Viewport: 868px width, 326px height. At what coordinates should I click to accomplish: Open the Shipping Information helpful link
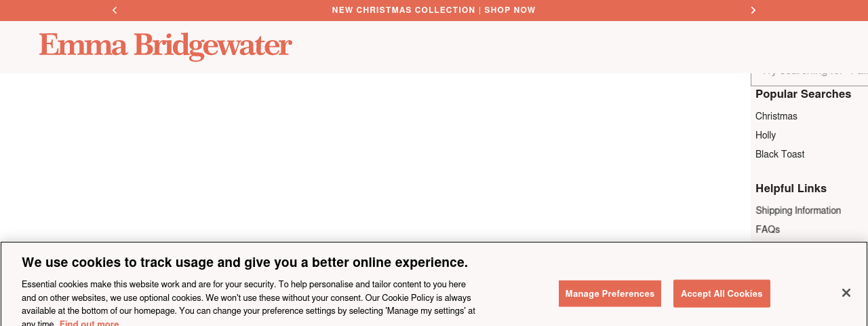click(x=798, y=211)
